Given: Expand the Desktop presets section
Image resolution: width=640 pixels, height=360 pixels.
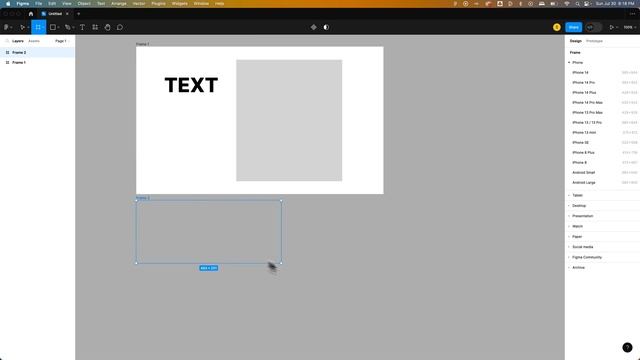Looking at the screenshot, I should (569, 206).
